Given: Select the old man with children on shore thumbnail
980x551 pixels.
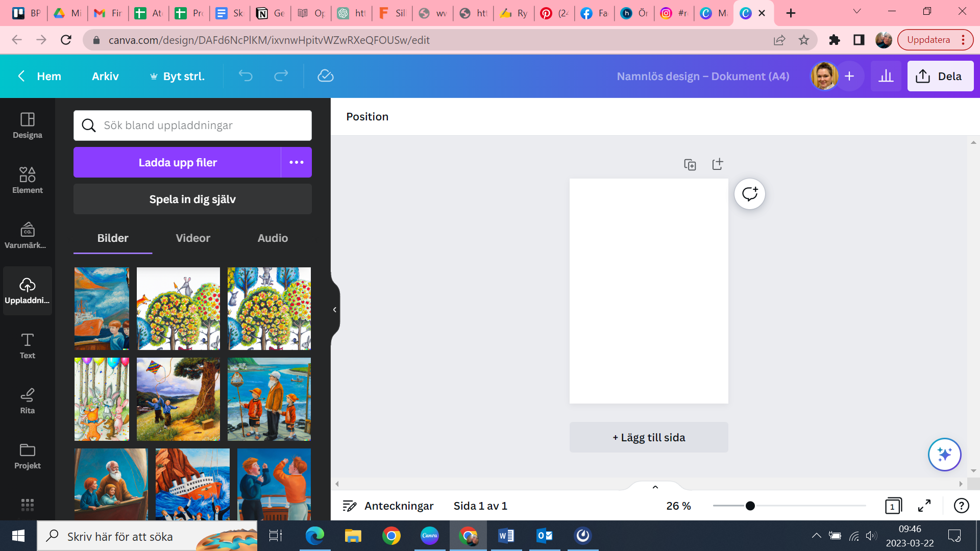Looking at the screenshot, I should 269,399.
